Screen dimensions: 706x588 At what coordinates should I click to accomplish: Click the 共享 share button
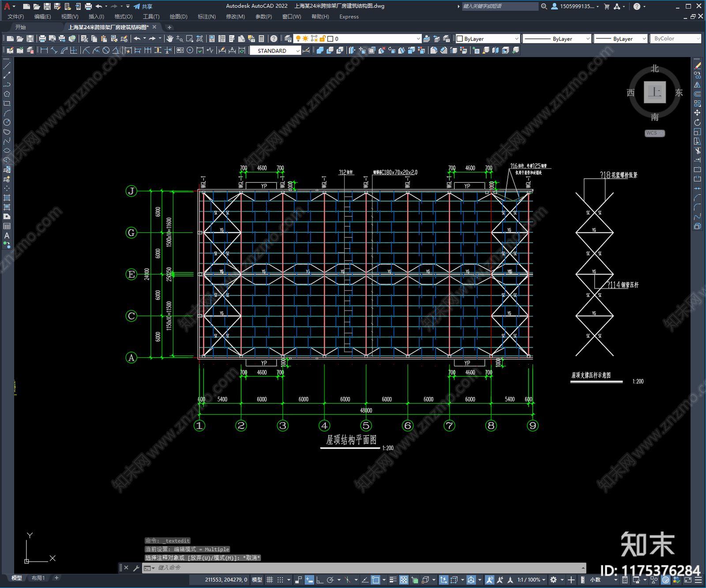pyautogui.click(x=143, y=6)
